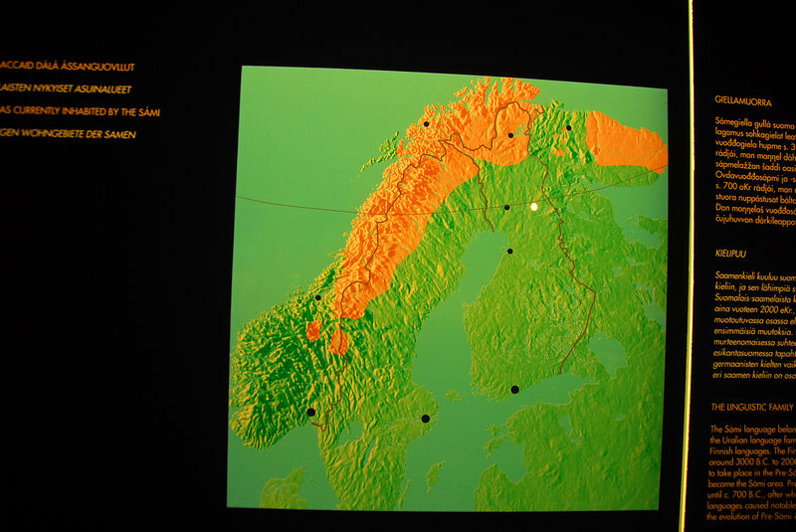
Task: Open THE LINGUISTIC FAMILY section heading
Action: pos(753,408)
